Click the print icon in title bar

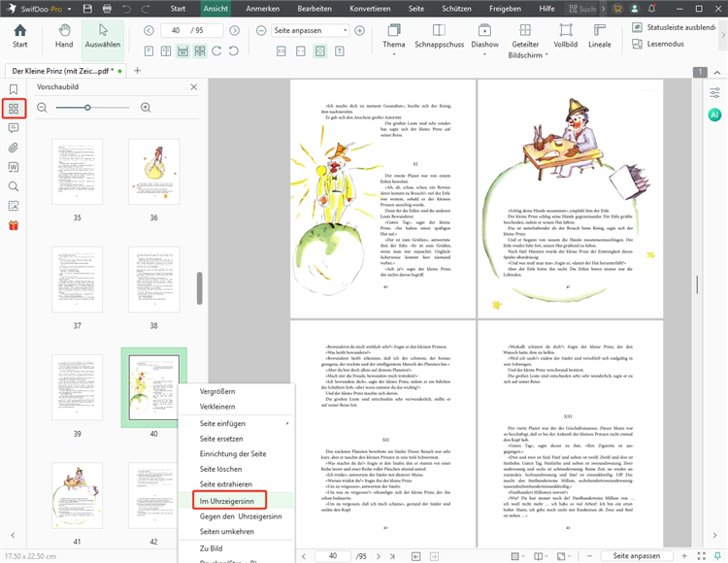107,9
